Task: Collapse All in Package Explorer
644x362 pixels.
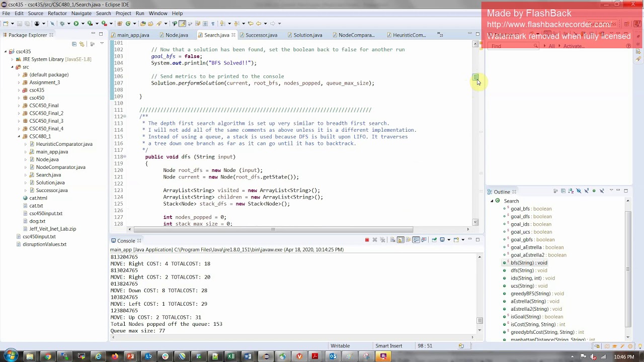Action: pos(74,44)
